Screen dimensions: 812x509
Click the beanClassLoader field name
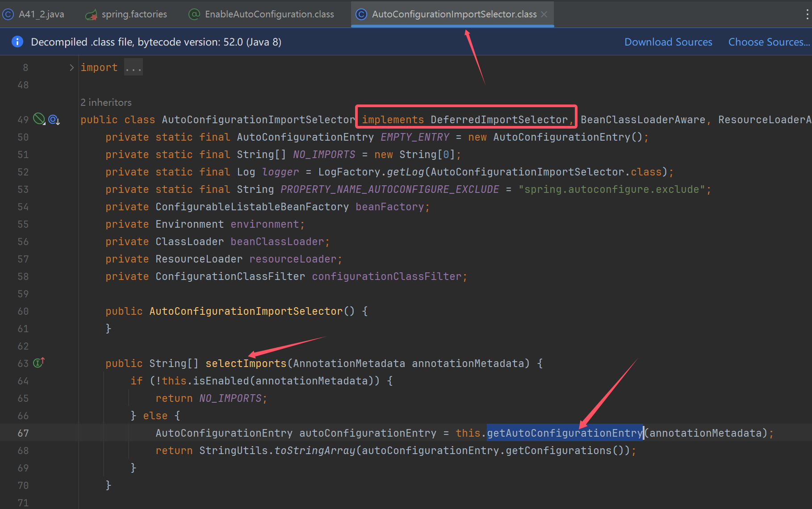coord(277,242)
